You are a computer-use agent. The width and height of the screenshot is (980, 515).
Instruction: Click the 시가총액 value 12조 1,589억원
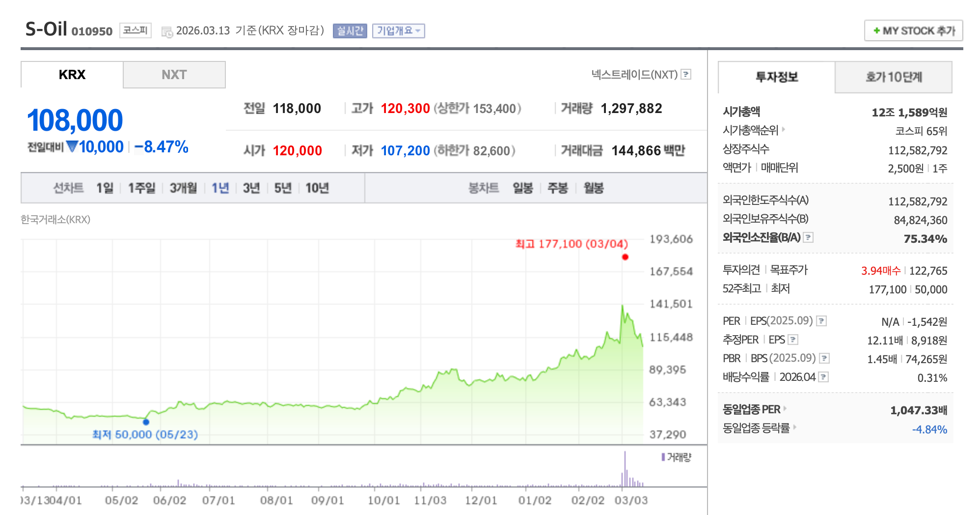coord(909,113)
